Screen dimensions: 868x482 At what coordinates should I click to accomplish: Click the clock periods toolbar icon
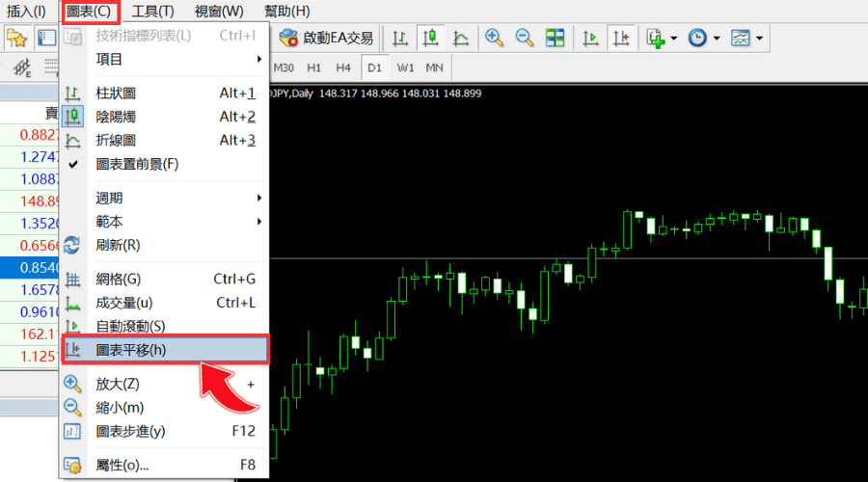[x=696, y=38]
